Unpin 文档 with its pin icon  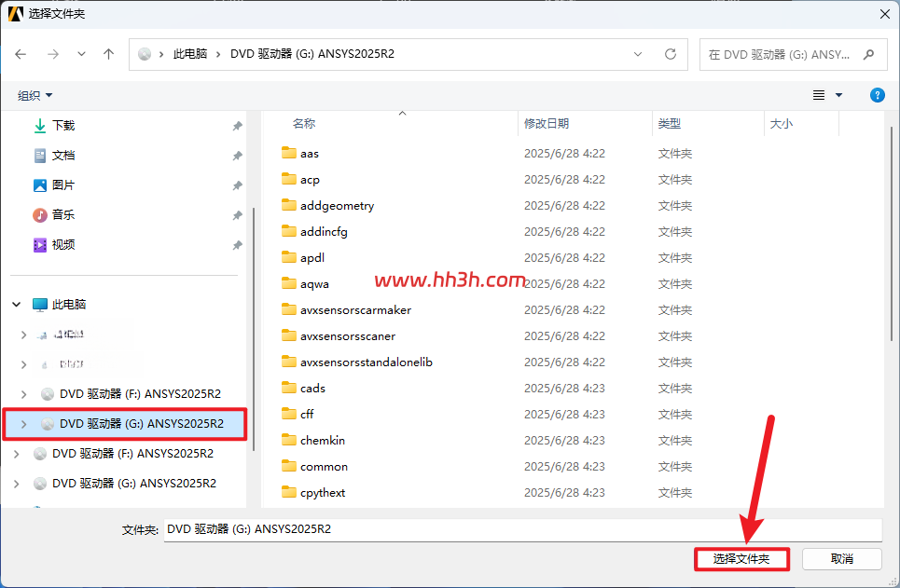[237, 156]
